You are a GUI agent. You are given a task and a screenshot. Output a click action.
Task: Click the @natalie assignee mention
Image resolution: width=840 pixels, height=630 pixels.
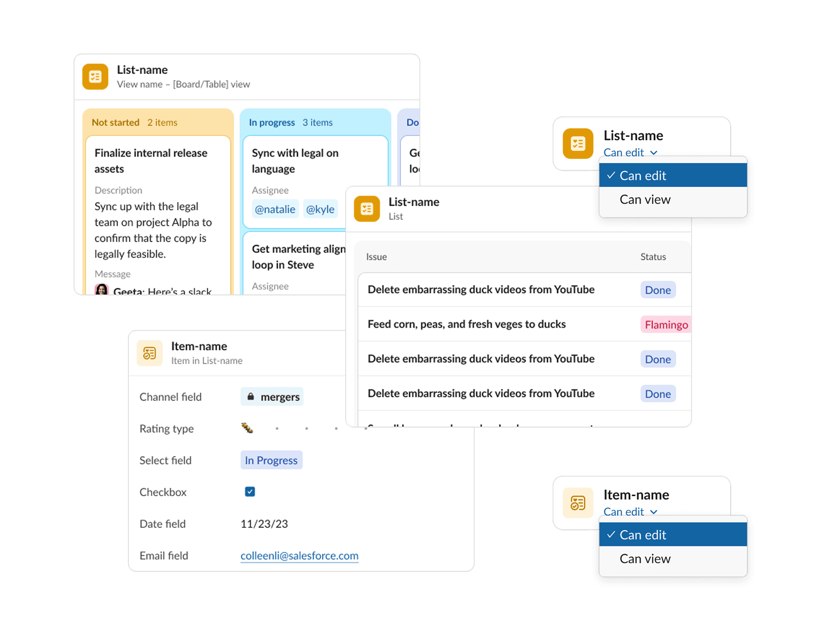275,209
